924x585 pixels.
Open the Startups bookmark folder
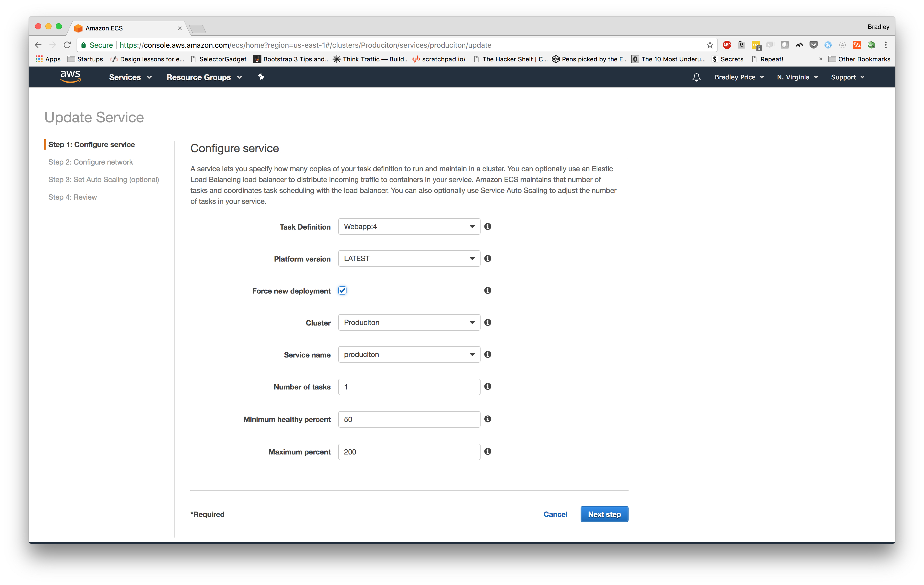[85, 59]
